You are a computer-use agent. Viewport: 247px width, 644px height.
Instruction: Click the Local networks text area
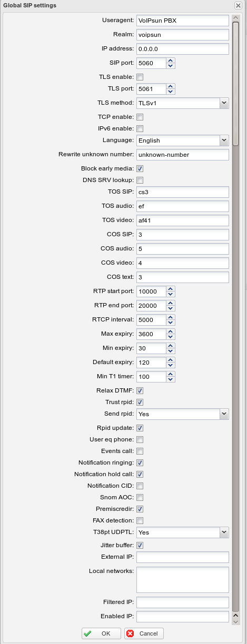(182, 580)
